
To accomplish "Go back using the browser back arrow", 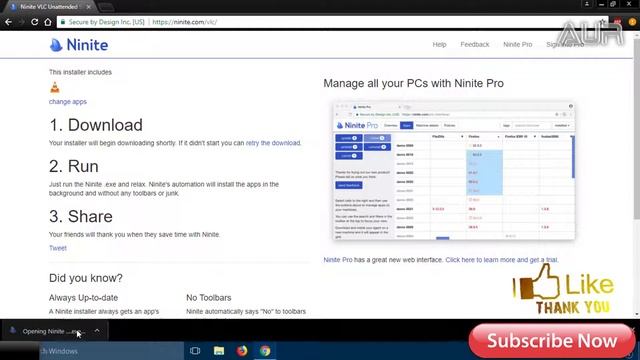I will [x=8, y=22].
